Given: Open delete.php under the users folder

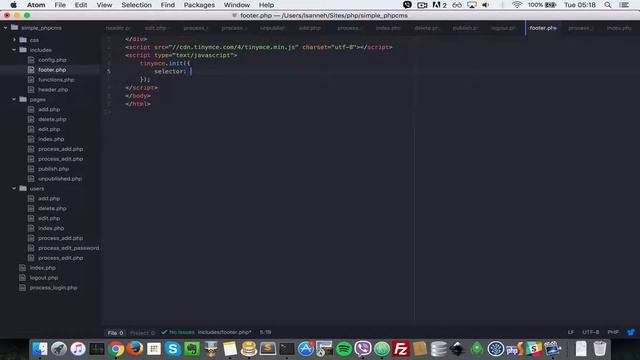Looking at the screenshot, I should point(52,208).
